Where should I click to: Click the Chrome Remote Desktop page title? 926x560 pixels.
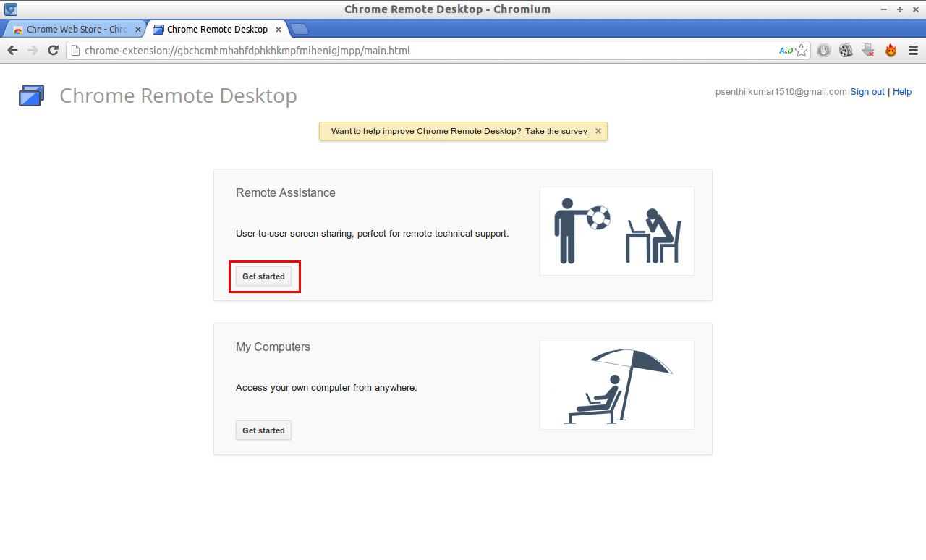point(178,96)
